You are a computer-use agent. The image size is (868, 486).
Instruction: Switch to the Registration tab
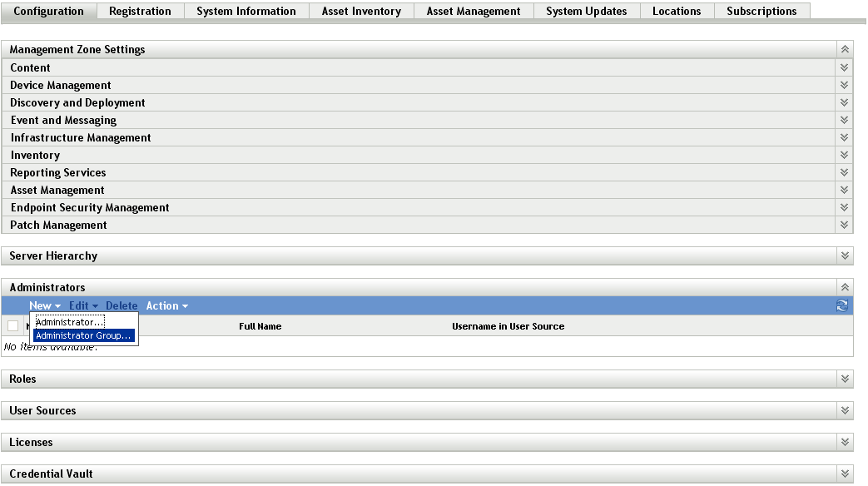click(x=139, y=11)
